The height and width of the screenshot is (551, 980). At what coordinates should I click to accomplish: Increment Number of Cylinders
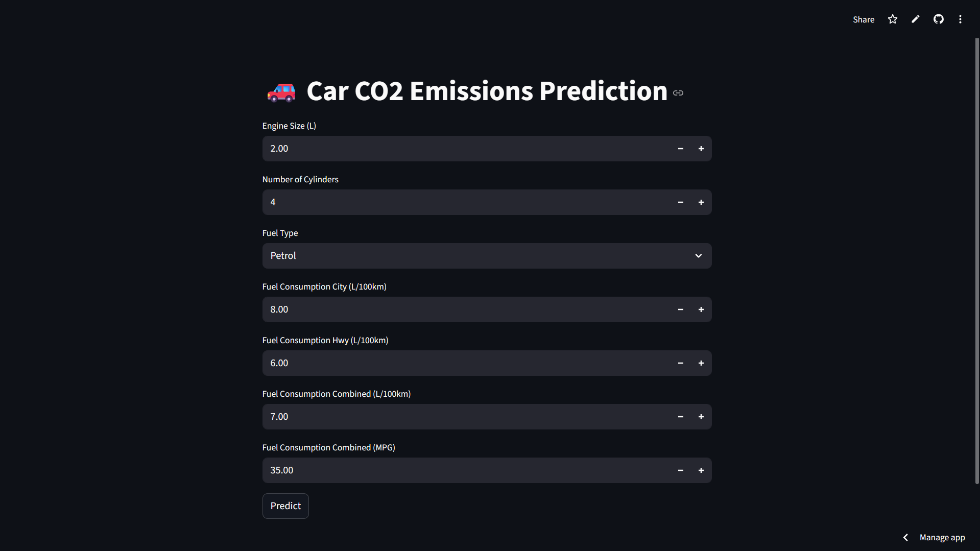(701, 202)
